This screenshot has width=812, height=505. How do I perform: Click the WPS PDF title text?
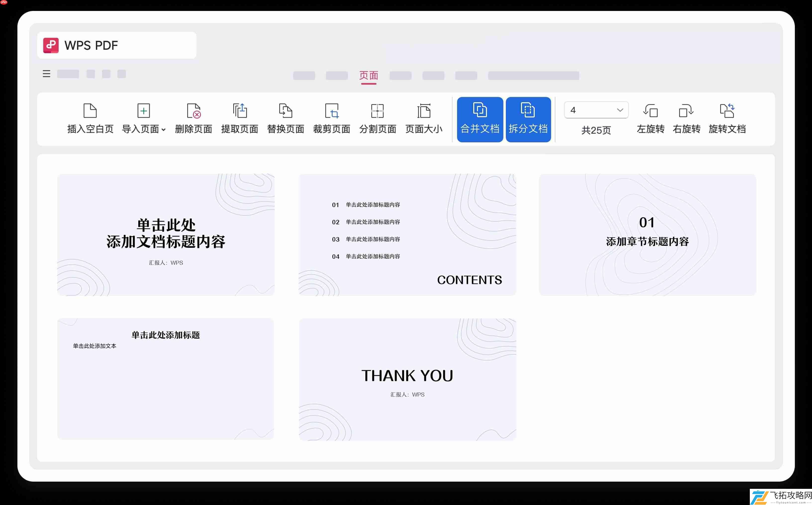[x=91, y=46]
